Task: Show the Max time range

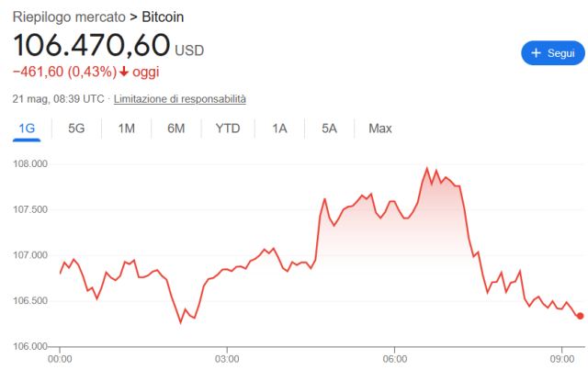Action: click(379, 129)
